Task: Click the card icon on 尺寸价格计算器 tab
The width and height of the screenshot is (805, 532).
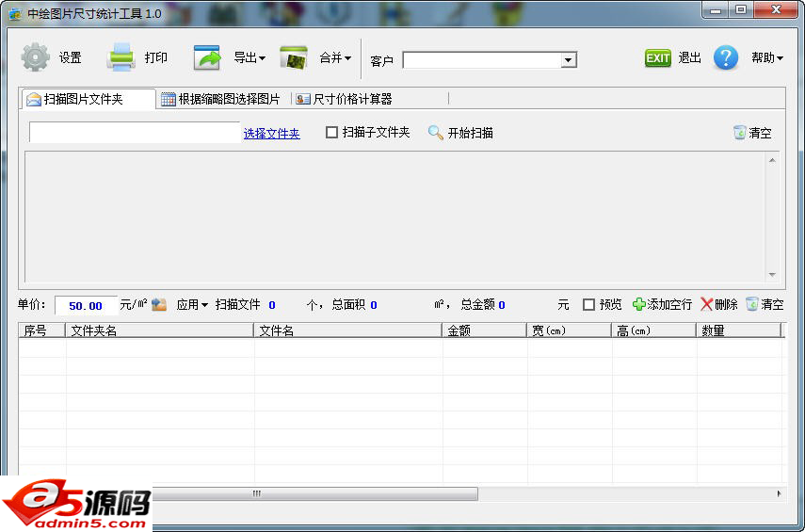Action: [303, 99]
